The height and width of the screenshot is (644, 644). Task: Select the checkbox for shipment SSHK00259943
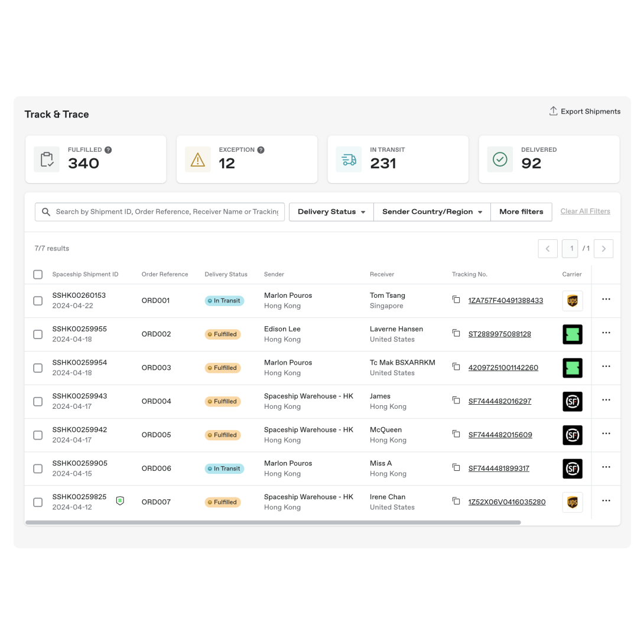point(38,401)
